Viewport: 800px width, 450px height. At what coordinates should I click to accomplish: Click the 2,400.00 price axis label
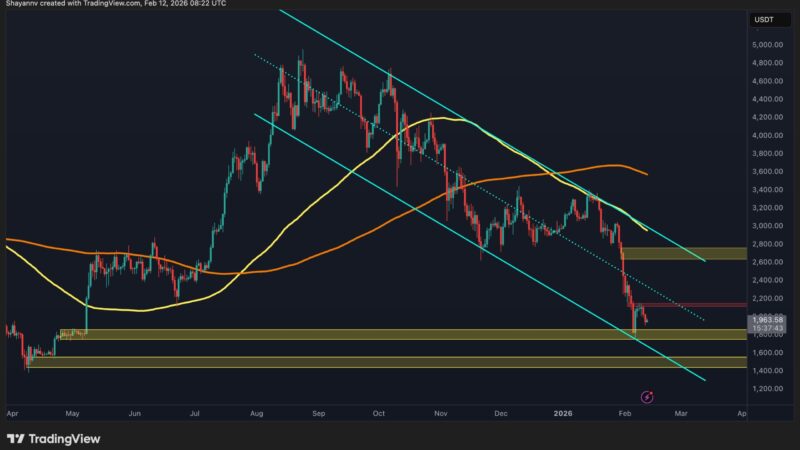tap(767, 280)
